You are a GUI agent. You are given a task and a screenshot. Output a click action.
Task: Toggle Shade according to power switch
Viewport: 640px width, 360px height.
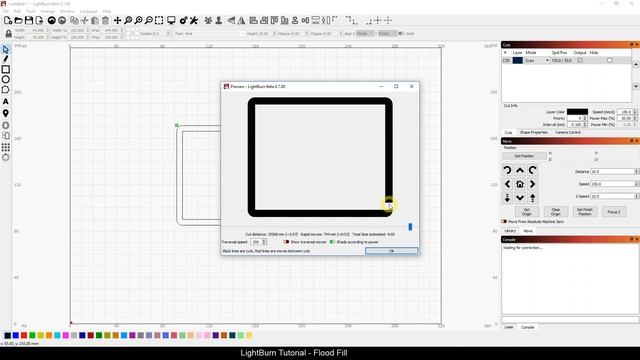point(332,242)
